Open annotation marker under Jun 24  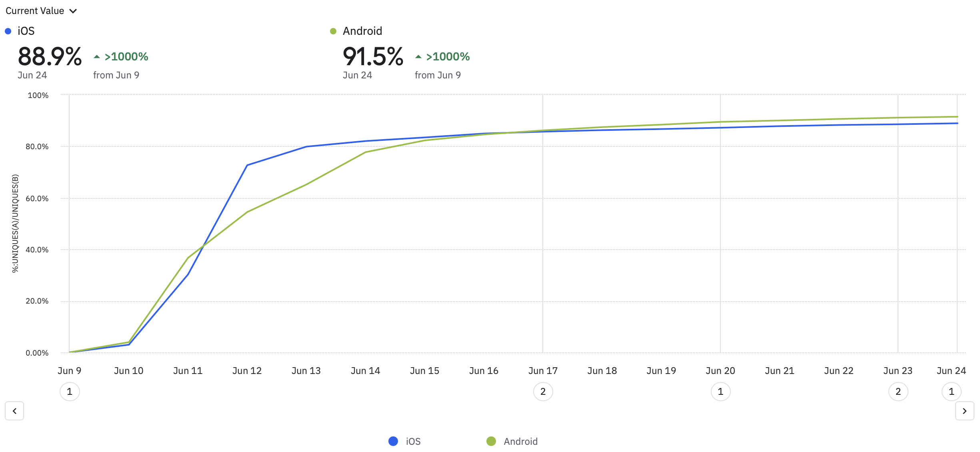point(951,391)
